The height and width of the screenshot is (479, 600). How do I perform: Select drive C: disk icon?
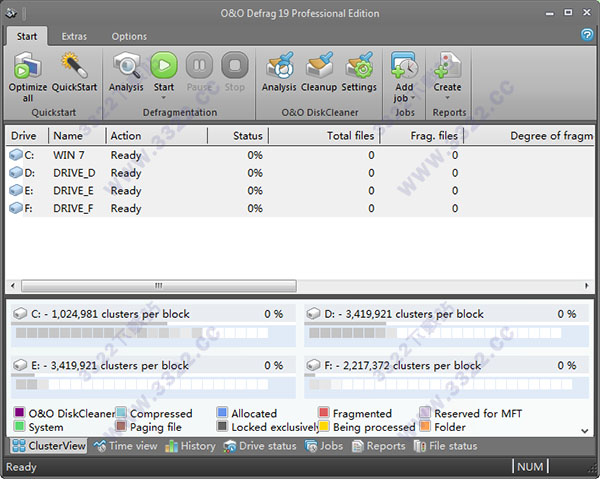[16, 155]
